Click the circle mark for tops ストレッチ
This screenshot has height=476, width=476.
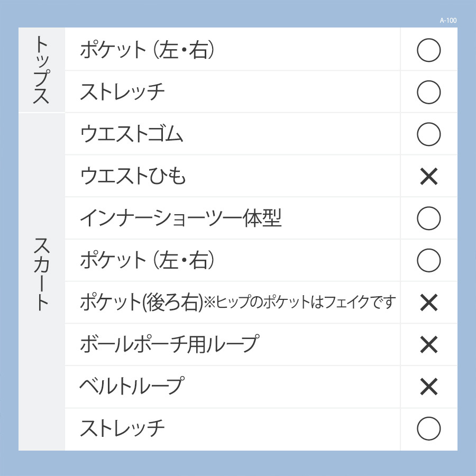(x=428, y=92)
